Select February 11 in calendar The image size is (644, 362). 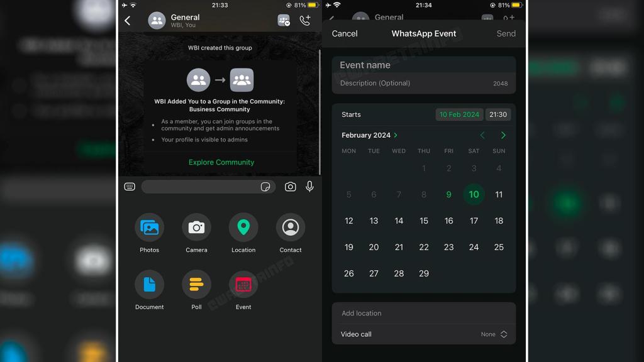(x=499, y=195)
